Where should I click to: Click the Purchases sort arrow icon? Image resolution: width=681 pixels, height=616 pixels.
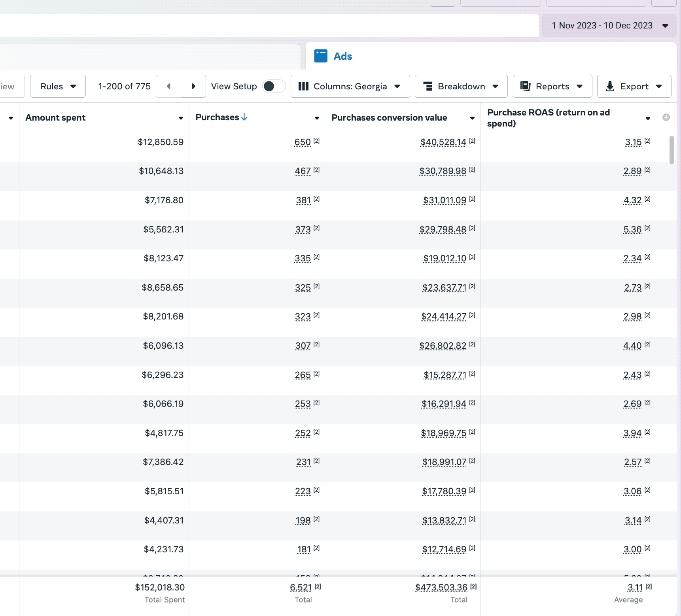[244, 117]
